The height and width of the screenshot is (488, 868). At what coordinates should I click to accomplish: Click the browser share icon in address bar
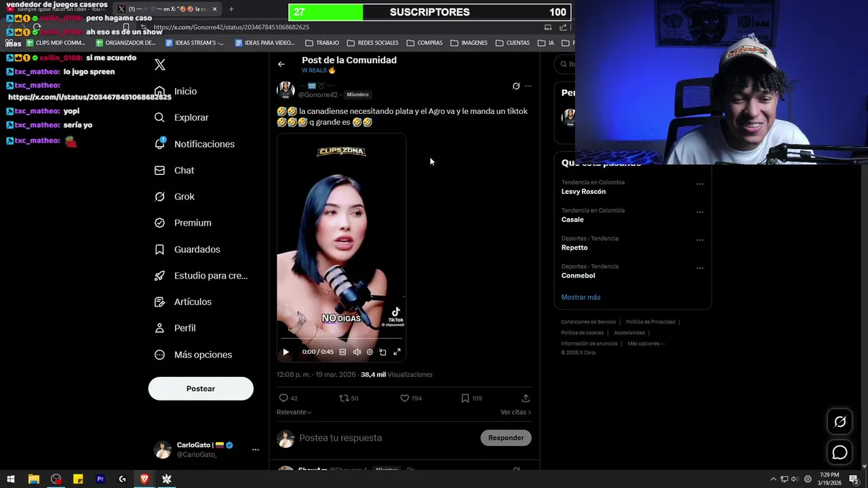pyautogui.click(x=563, y=27)
